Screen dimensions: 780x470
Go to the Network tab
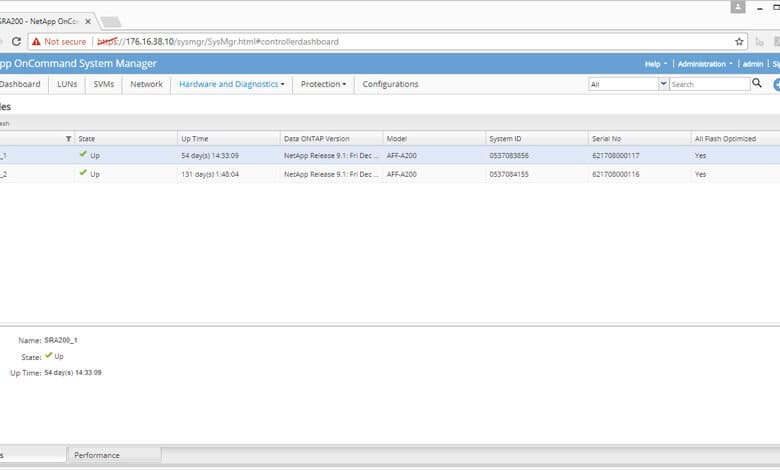pos(146,84)
